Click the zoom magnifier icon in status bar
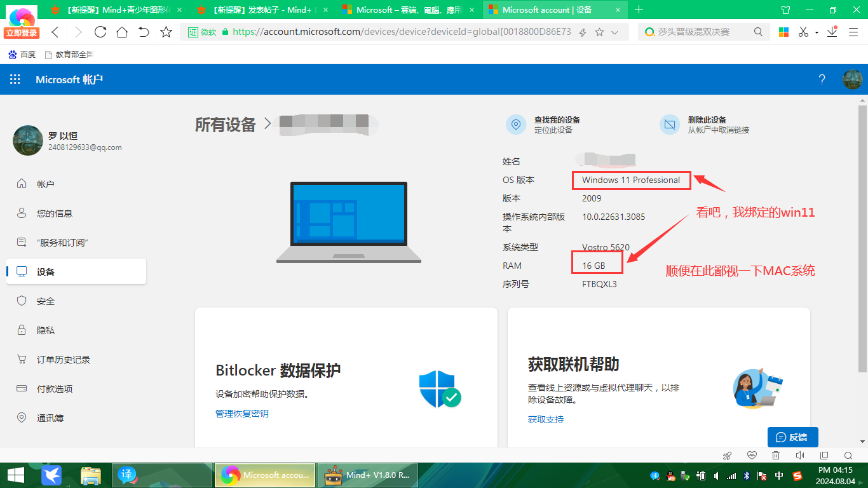 (848, 456)
